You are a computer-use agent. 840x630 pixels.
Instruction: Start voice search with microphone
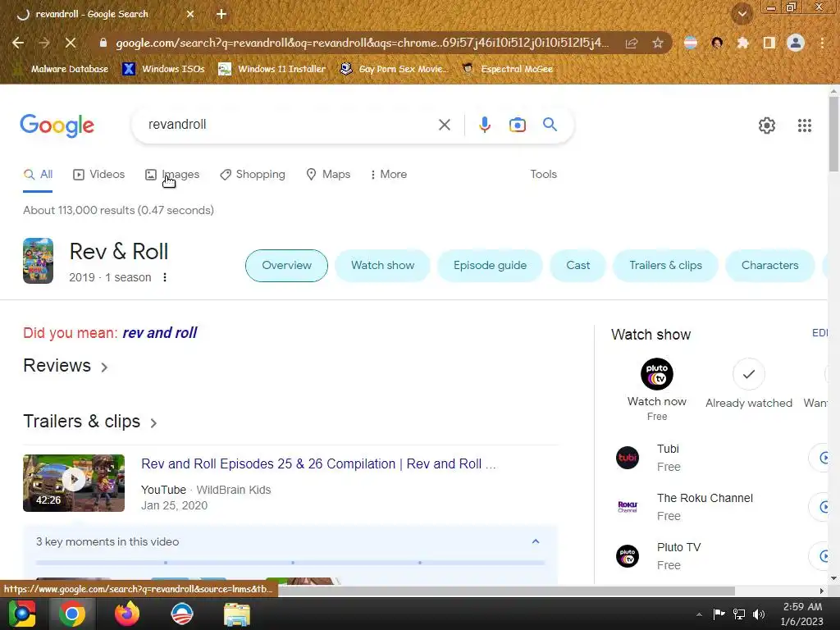click(x=484, y=125)
